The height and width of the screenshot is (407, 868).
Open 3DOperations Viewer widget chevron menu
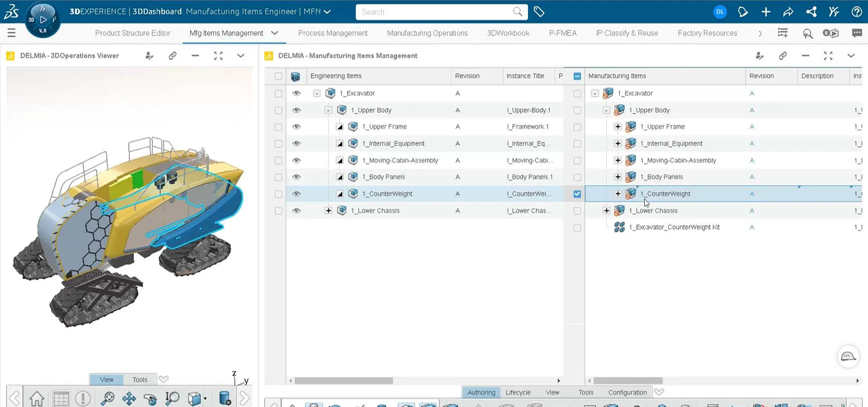[241, 56]
